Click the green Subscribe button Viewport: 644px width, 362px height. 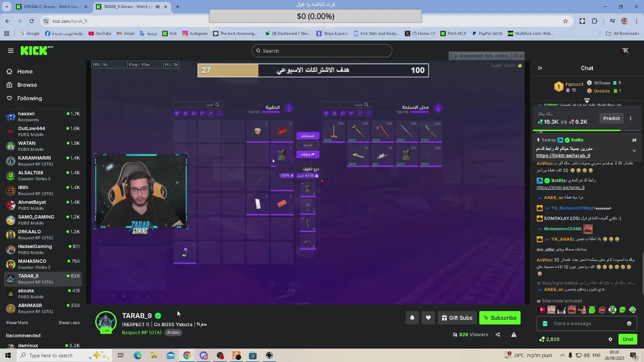coord(500,318)
